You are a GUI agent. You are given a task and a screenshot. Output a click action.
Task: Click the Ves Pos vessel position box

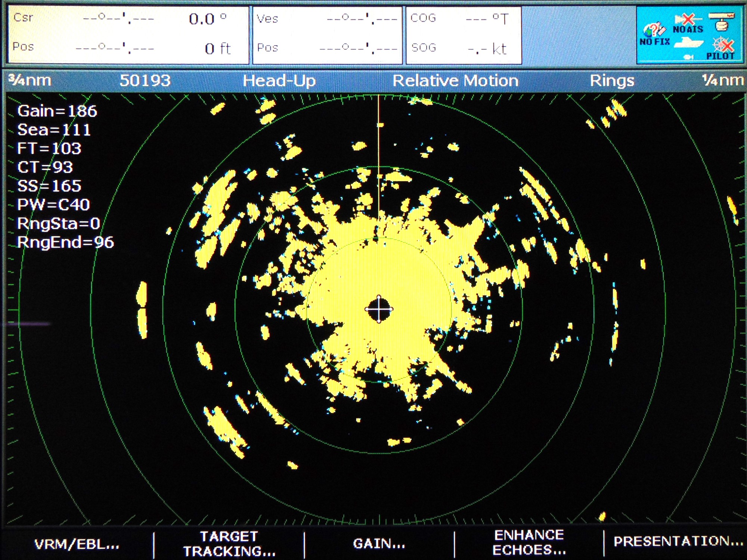[327, 34]
